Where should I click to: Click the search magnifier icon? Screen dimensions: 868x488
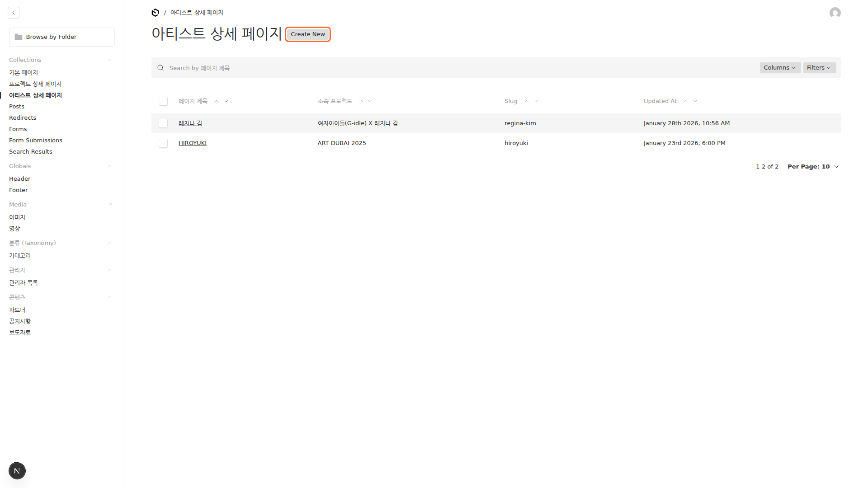pos(160,68)
